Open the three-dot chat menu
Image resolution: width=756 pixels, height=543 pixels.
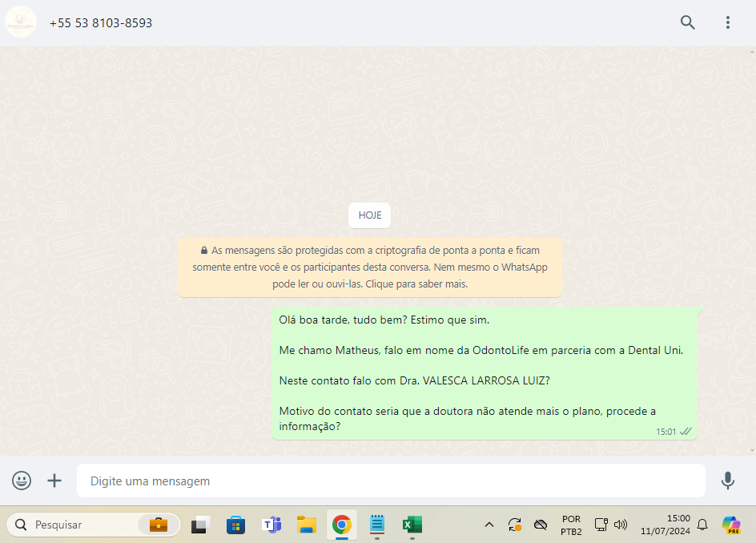pyautogui.click(x=727, y=22)
